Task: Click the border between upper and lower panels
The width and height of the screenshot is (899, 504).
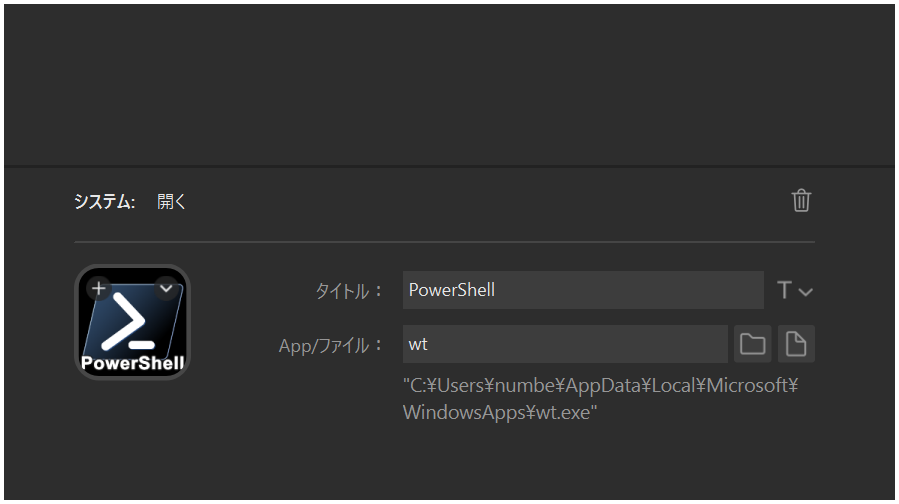Action: [x=450, y=165]
